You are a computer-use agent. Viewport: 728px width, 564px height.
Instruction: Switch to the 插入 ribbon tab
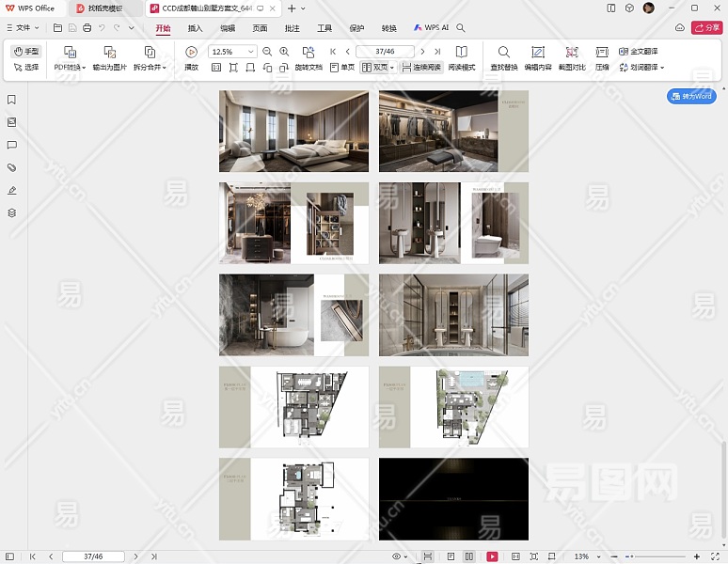(x=195, y=28)
